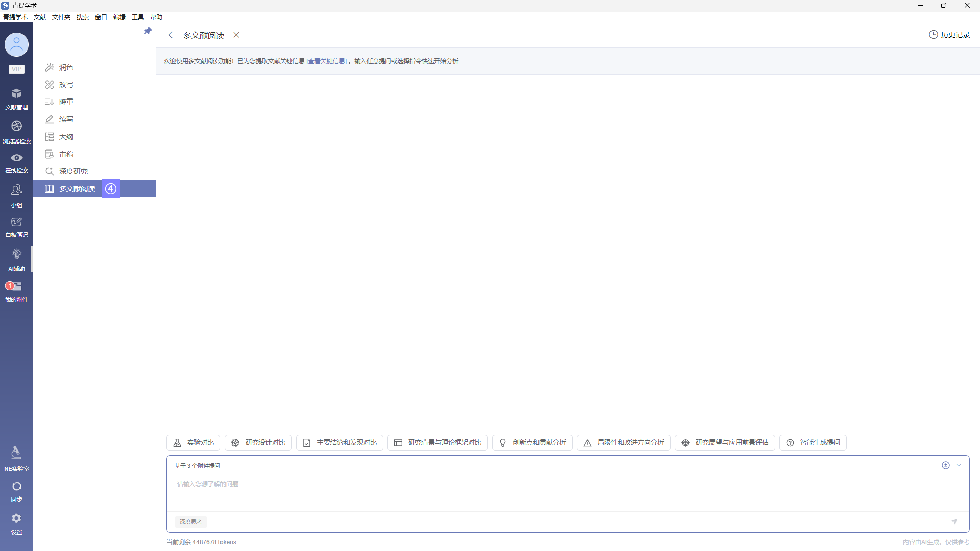Click the 实验对比 quick prompt button
Screen dimensions: 980x551
193,442
